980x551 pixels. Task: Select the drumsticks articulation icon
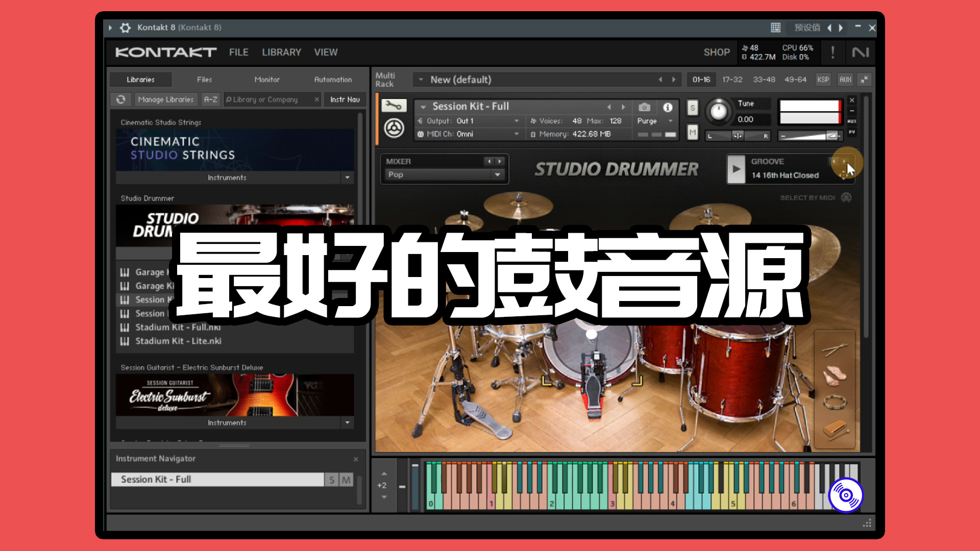(835, 349)
